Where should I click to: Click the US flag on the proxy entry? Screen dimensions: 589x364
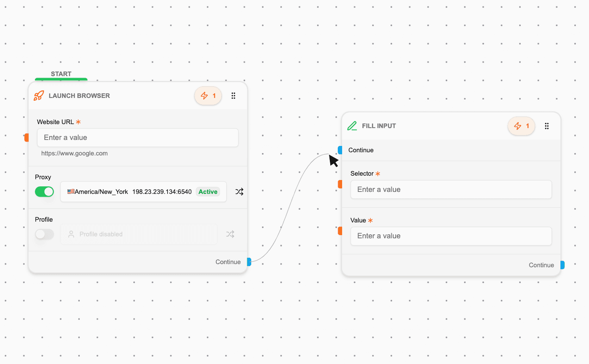pos(70,192)
